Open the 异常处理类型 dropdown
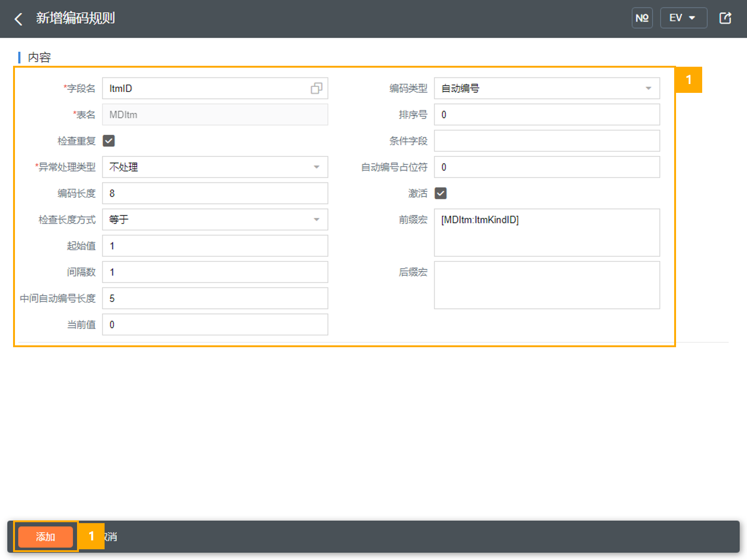The height and width of the screenshot is (560, 747). pos(215,167)
